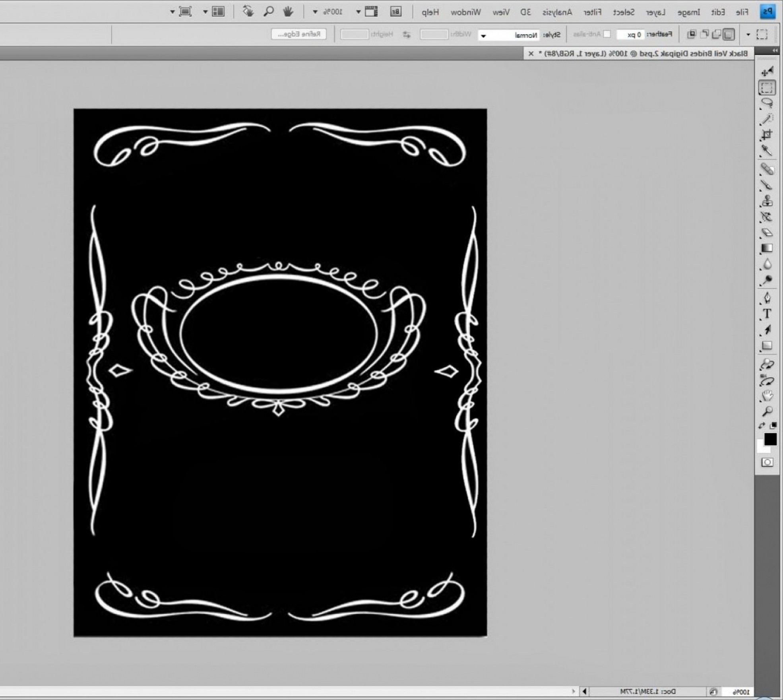This screenshot has height=700, width=783.
Task: Enable the Anti-alias checkbox
Action: click(607, 35)
